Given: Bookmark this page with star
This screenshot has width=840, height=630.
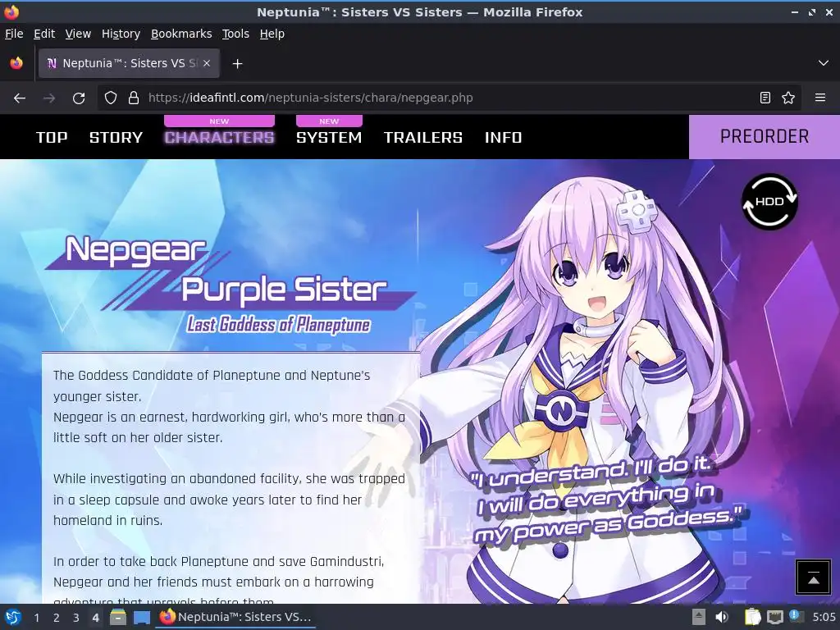Looking at the screenshot, I should tap(788, 98).
